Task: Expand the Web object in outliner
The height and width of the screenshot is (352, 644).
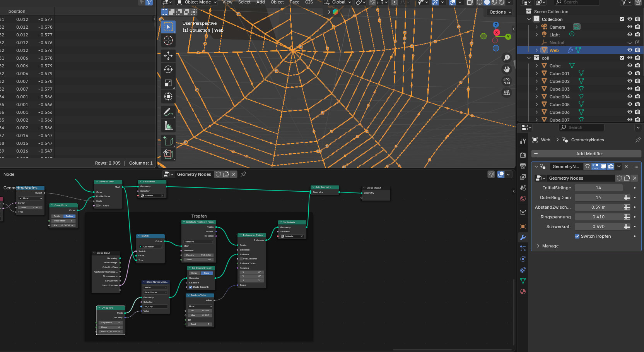Action: (536, 50)
